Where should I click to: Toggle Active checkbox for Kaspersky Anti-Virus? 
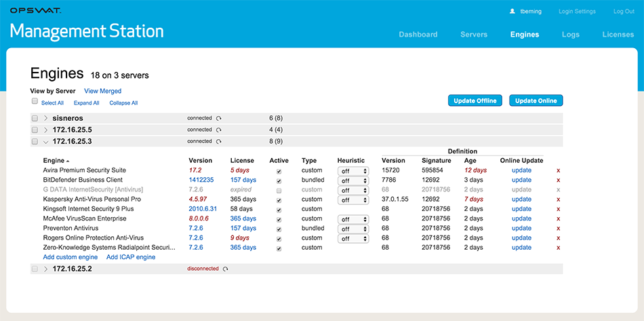[279, 200]
